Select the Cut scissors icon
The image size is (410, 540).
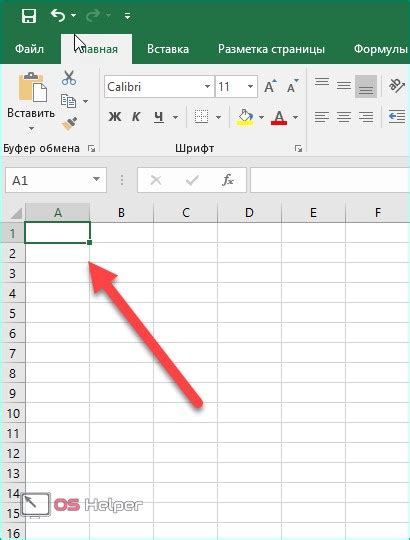click(69, 78)
